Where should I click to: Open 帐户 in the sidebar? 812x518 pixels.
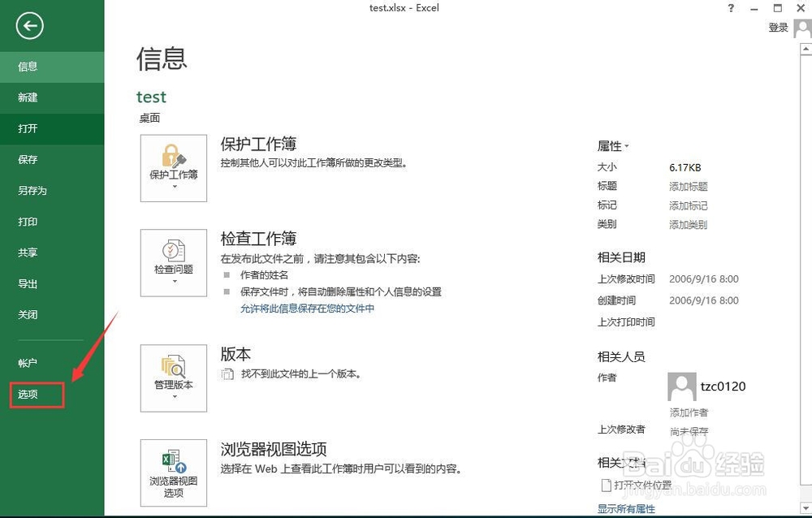tap(52, 363)
